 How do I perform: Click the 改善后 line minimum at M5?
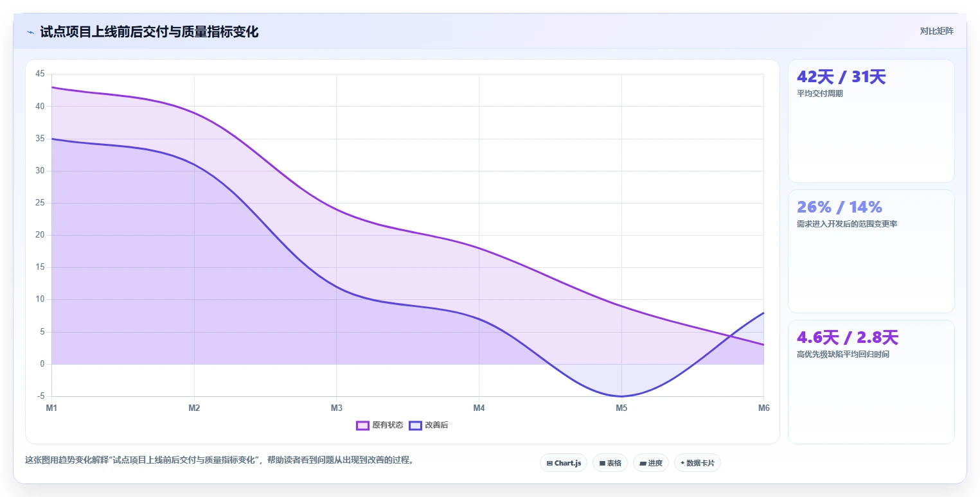[x=621, y=396]
